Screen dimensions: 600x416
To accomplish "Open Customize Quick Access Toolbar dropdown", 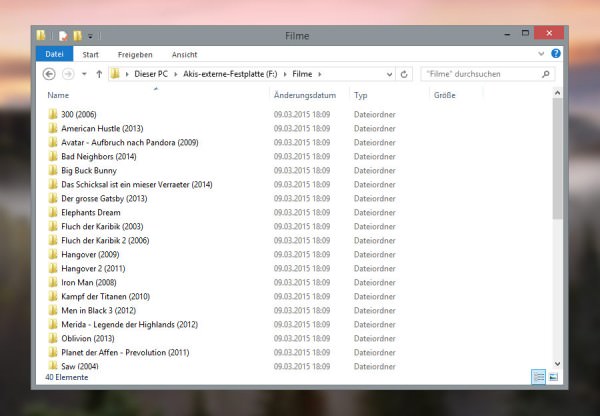I will pyautogui.click(x=90, y=36).
